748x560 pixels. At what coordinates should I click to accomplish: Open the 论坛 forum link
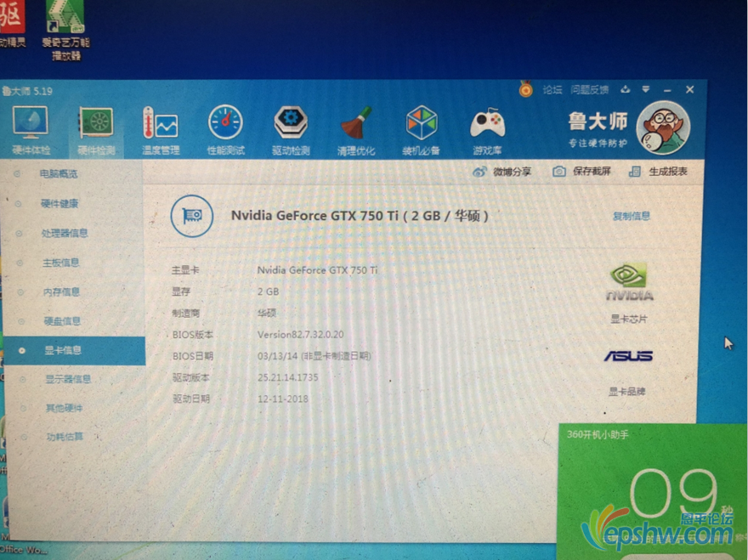(x=552, y=90)
